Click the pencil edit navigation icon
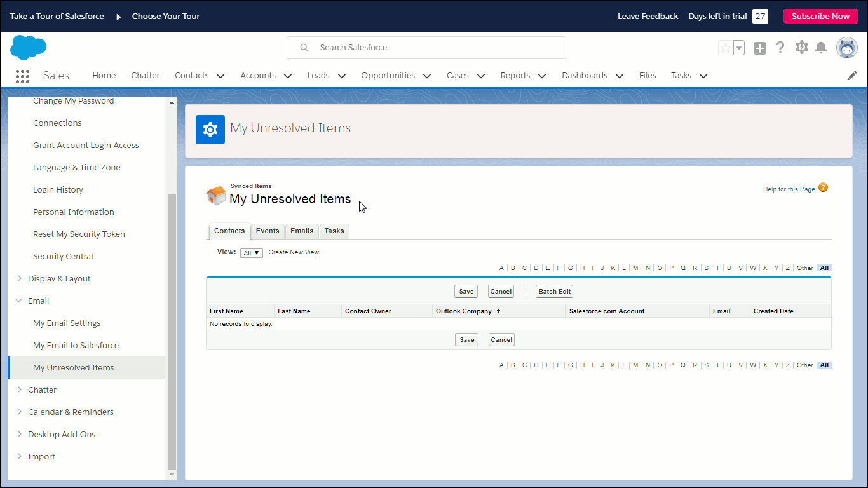 point(852,76)
